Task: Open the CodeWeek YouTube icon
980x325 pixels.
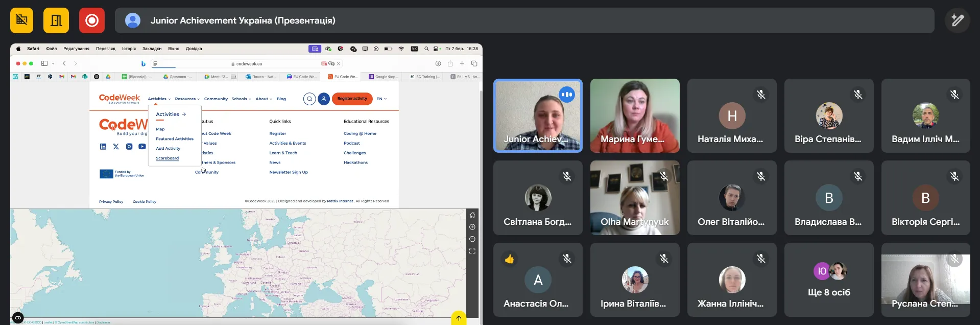Action: (142, 147)
